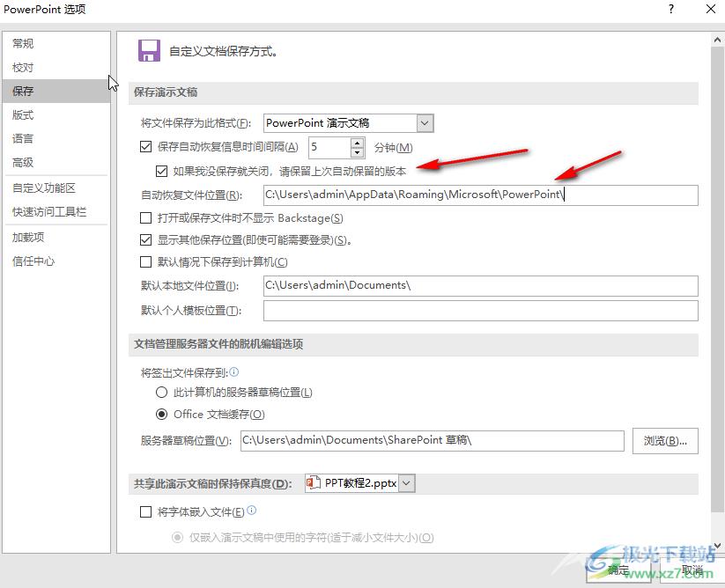Select the 保存 category in the sidebar

tap(56, 91)
